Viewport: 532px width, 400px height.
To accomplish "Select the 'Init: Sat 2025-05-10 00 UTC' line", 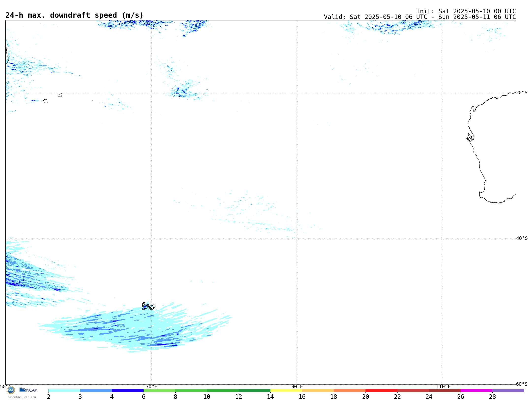I will pos(466,11).
